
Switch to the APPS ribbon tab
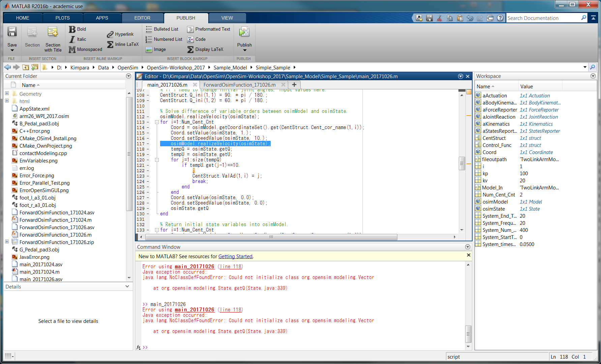click(102, 18)
